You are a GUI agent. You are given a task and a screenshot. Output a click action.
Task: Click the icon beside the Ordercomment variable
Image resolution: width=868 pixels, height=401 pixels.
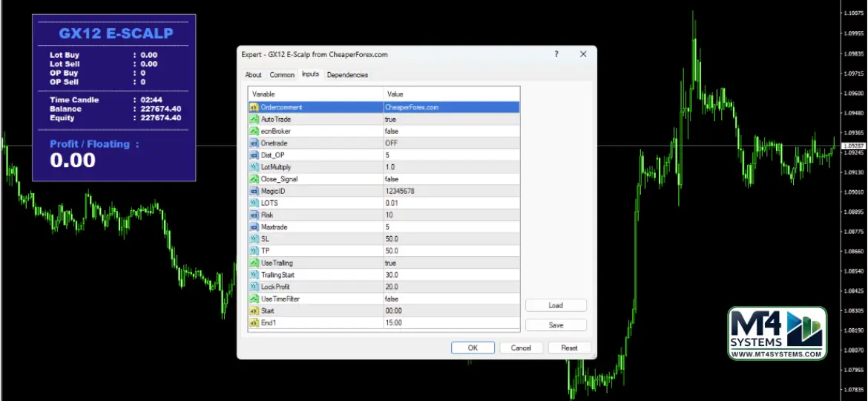(x=254, y=107)
